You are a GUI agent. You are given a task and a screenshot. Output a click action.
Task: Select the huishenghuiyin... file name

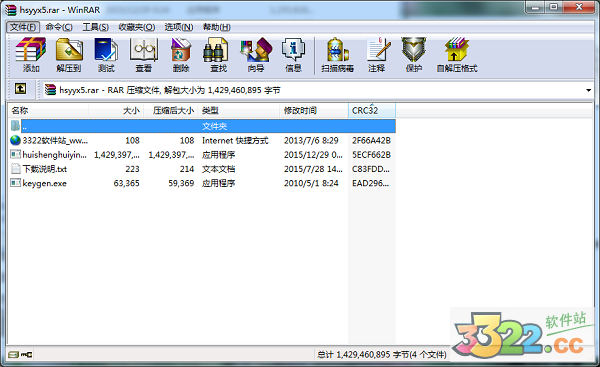(54, 155)
